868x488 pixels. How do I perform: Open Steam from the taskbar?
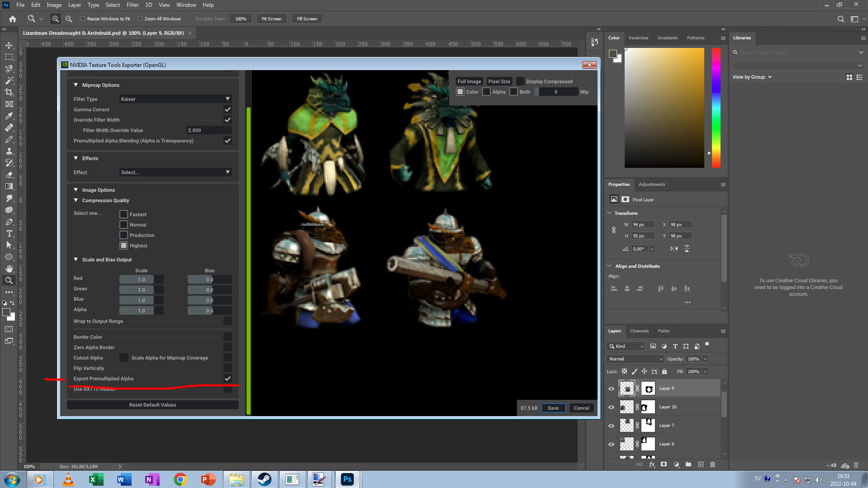coord(264,479)
